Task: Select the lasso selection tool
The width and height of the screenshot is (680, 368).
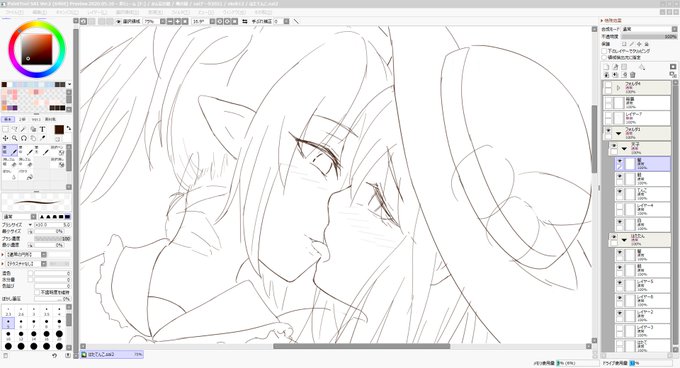Action: (x=15, y=129)
